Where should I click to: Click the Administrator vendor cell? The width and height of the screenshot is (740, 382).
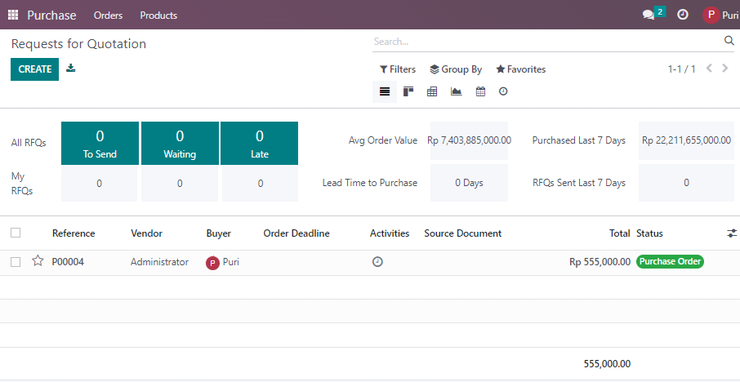pos(160,262)
